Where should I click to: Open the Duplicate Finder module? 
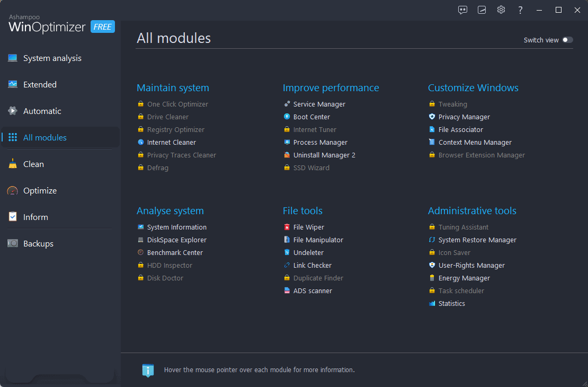pos(314,278)
